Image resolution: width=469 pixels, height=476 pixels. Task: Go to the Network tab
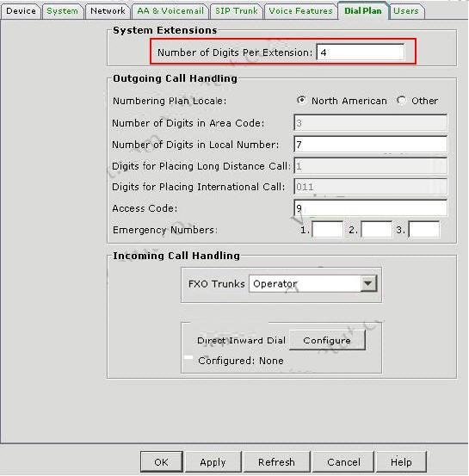pyautogui.click(x=108, y=11)
